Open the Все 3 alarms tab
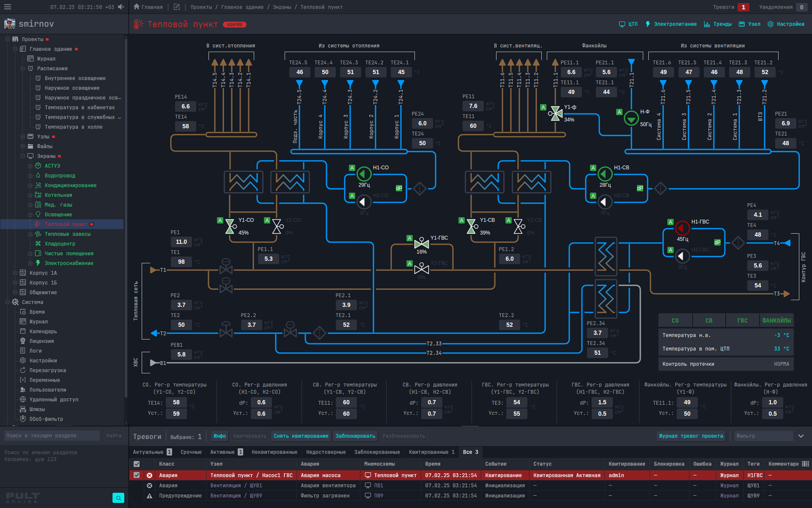 click(470, 452)
